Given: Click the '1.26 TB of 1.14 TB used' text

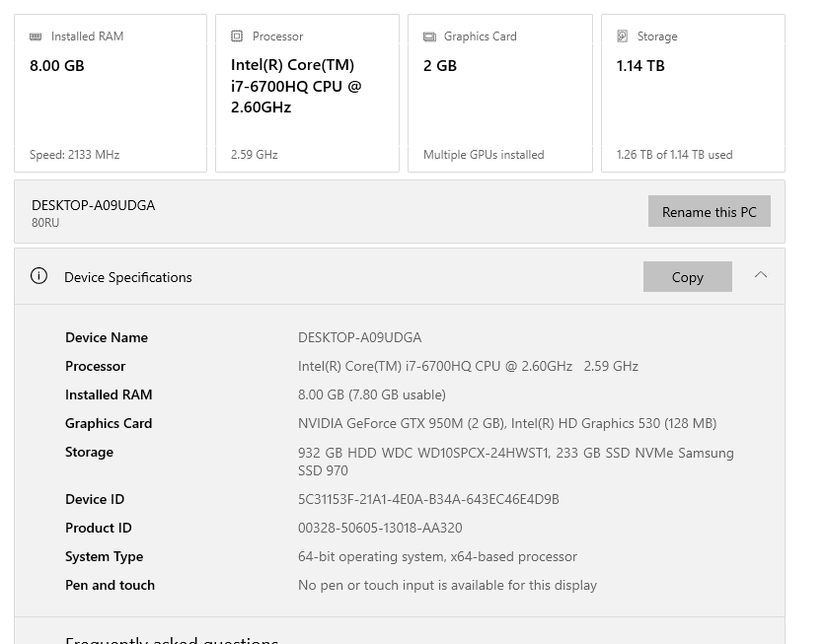Looking at the screenshot, I should click(x=674, y=155).
